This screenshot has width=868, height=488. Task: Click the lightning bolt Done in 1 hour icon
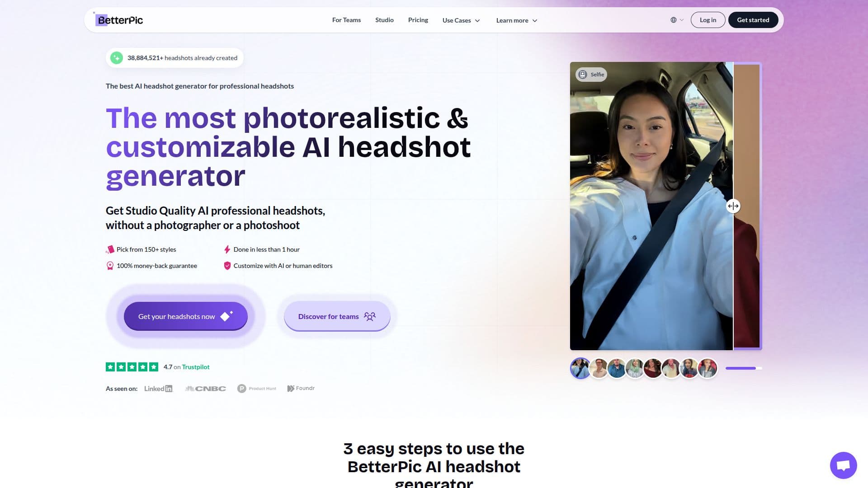tap(227, 249)
